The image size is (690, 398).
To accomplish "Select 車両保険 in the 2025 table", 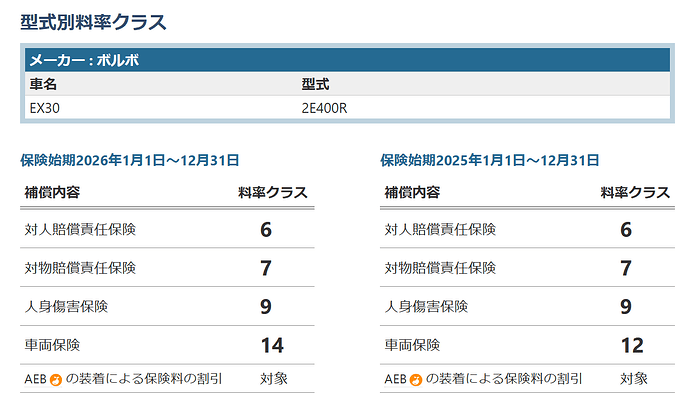I will pos(412,345).
